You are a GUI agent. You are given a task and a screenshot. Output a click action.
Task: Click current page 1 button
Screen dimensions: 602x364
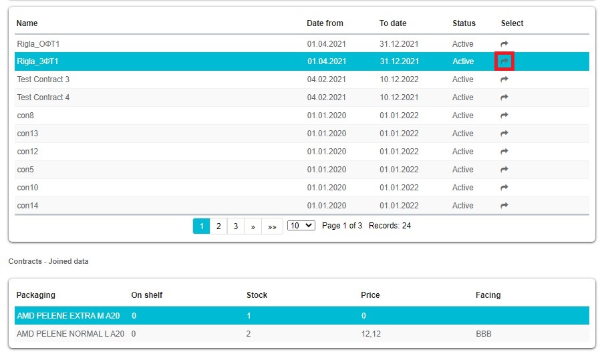pos(201,226)
